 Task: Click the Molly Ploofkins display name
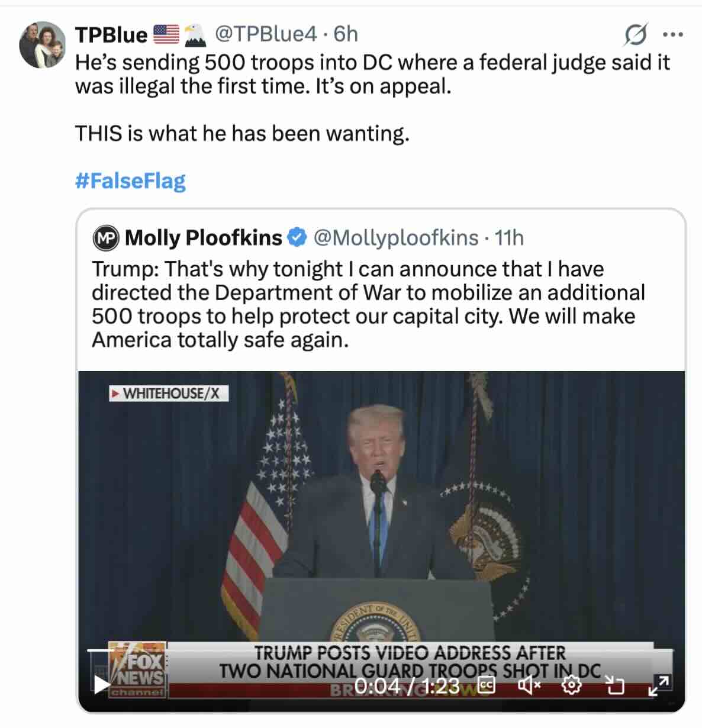point(204,237)
